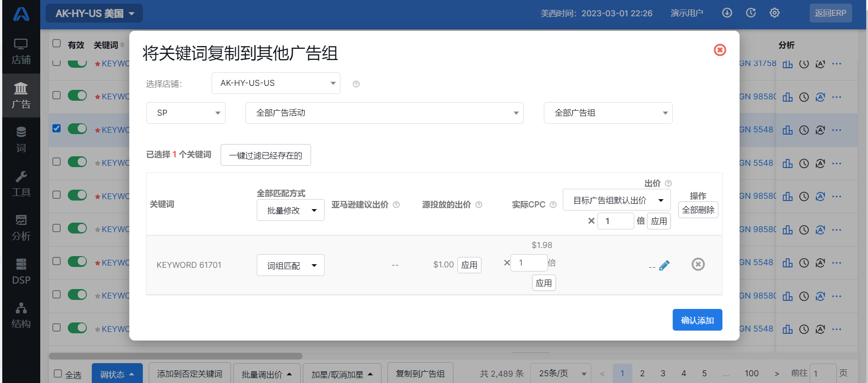Open the 广告 sidebar section
Screen dimensions: 868x383
(x=21, y=96)
